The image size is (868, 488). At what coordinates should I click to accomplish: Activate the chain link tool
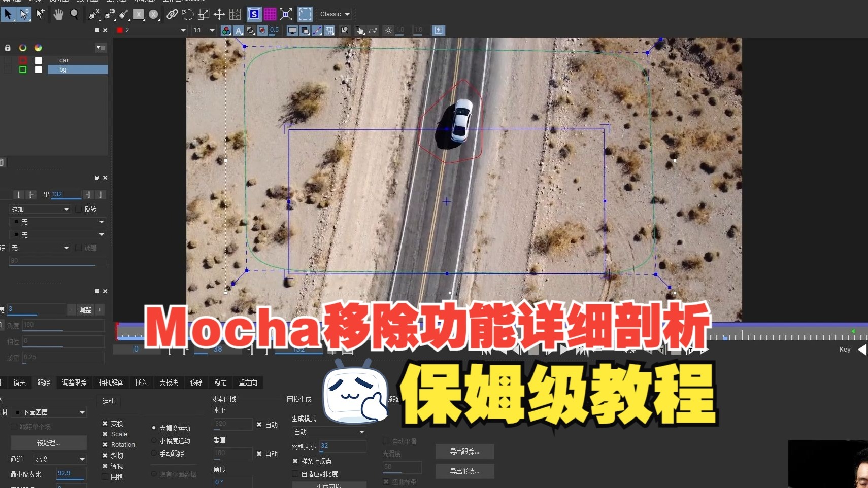pos(173,14)
